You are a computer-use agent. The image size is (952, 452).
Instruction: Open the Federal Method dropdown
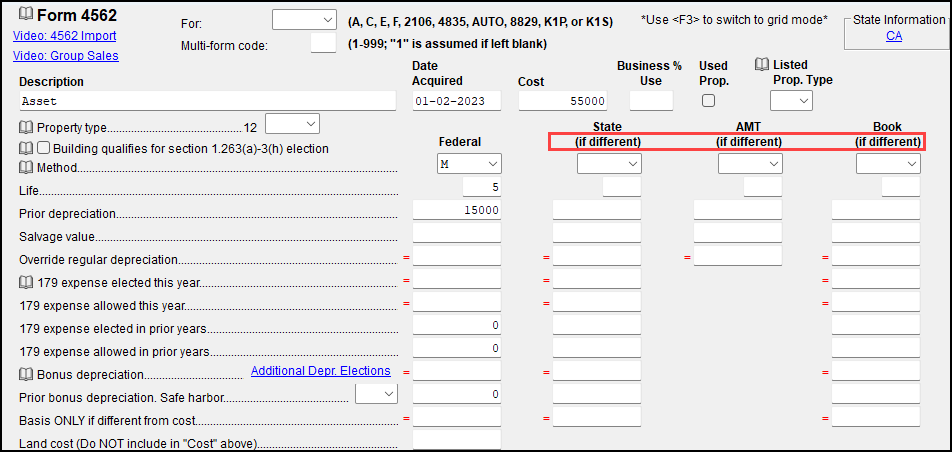pyautogui.click(x=469, y=164)
